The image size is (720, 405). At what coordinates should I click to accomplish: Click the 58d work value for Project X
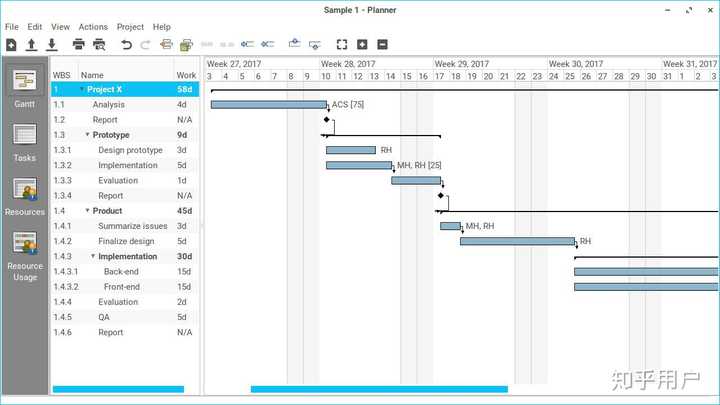[185, 89]
